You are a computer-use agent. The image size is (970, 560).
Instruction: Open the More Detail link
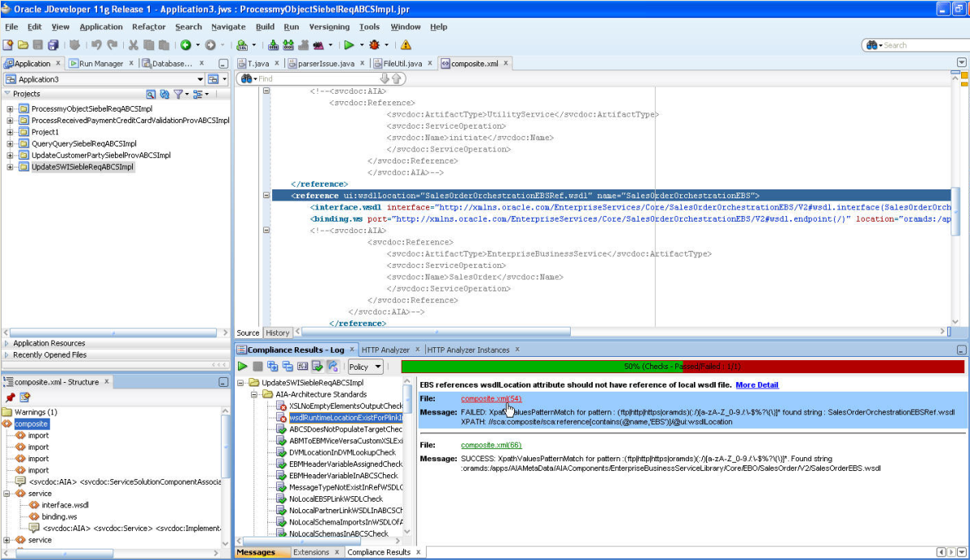click(757, 385)
